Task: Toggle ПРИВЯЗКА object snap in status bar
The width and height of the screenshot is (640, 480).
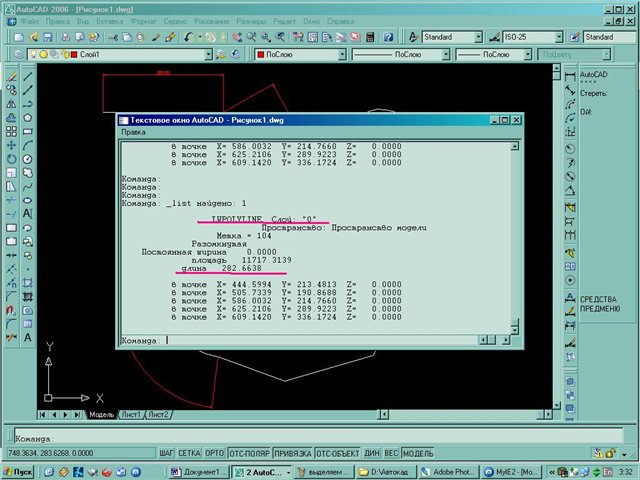Action: click(x=292, y=453)
